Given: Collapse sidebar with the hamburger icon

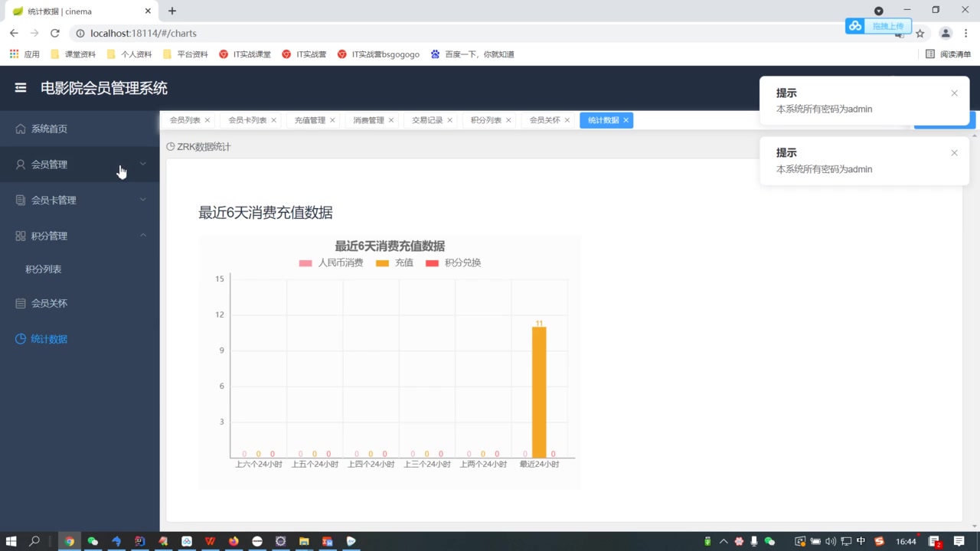Looking at the screenshot, I should (x=21, y=88).
